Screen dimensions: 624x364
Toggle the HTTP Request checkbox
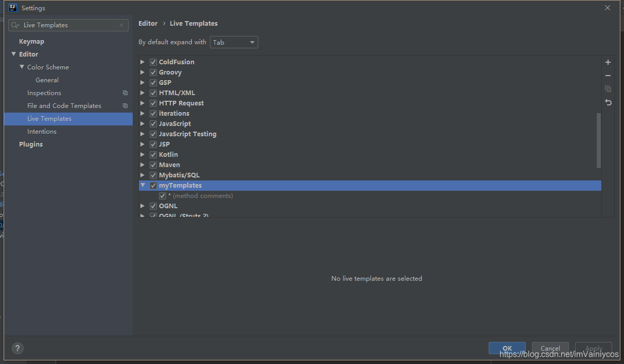coord(153,103)
